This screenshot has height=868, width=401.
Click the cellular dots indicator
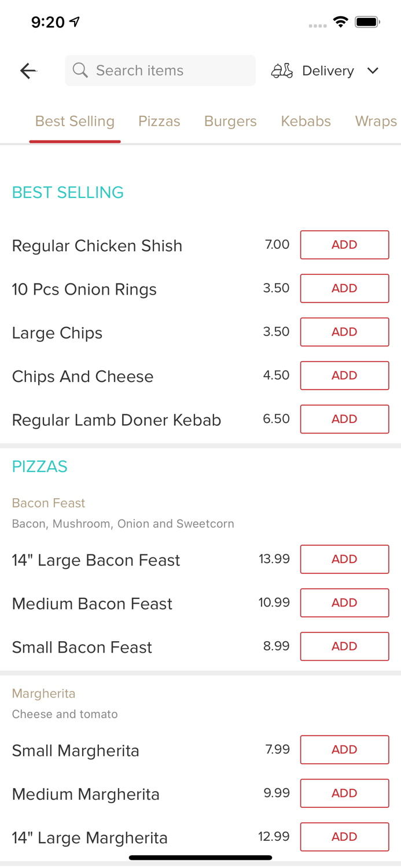317,25
